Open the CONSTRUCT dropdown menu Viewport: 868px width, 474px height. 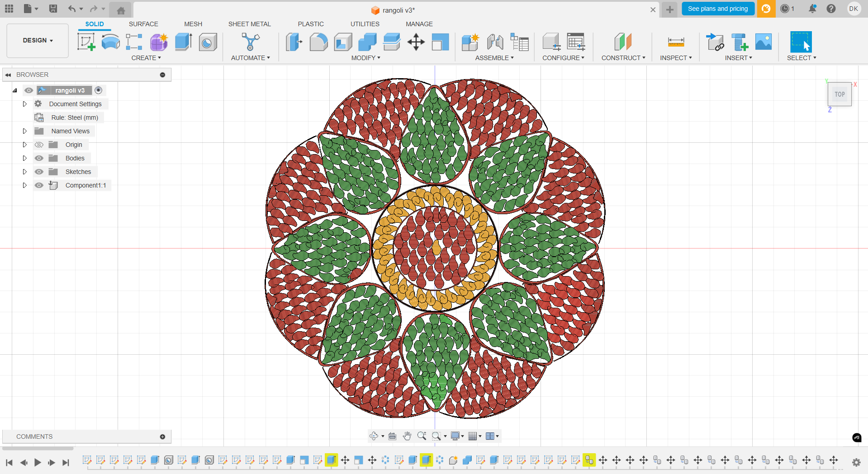coord(623,58)
